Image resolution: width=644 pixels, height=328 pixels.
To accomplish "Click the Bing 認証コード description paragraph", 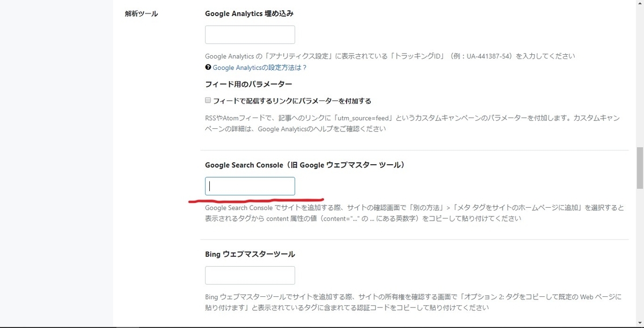I will (x=413, y=302).
